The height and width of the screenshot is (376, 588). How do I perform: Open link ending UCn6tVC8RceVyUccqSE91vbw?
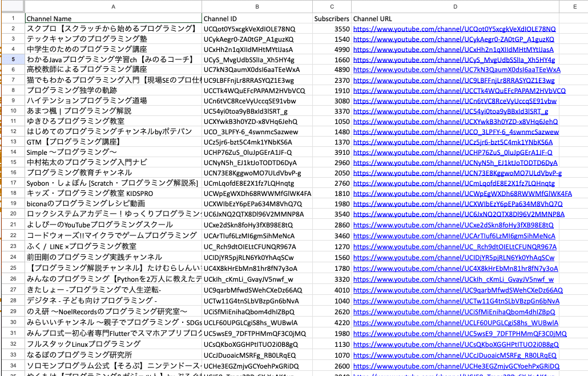tap(454, 101)
